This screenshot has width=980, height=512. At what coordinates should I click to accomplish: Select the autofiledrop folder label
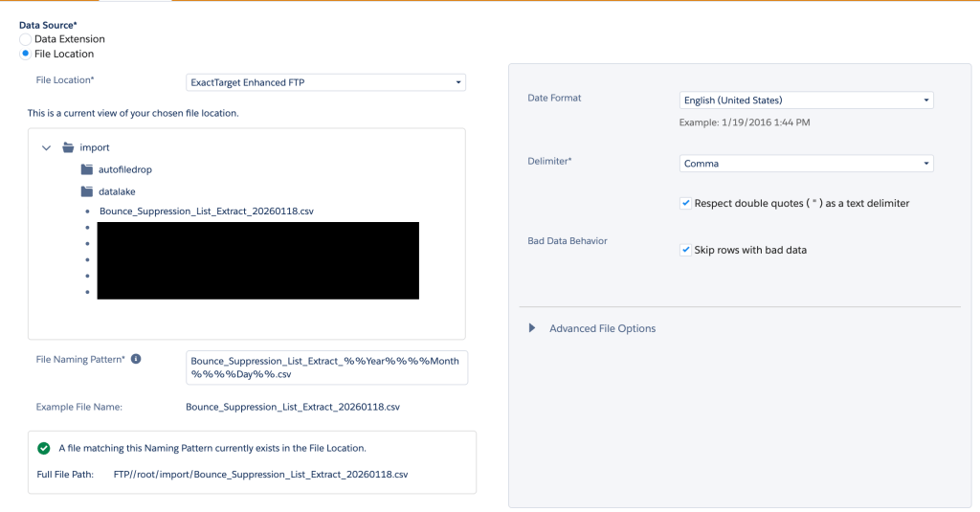(x=125, y=169)
